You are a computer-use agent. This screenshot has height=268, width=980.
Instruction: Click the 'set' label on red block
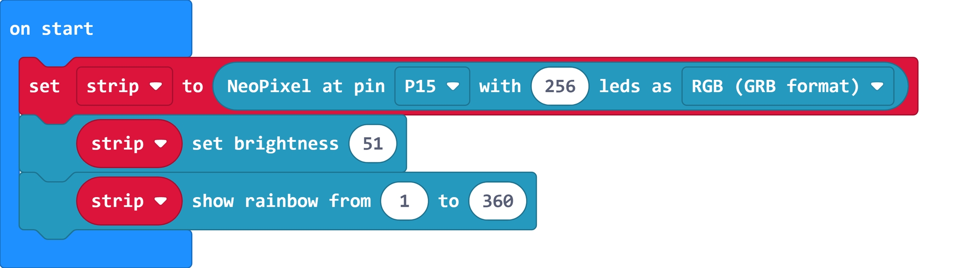(x=44, y=86)
